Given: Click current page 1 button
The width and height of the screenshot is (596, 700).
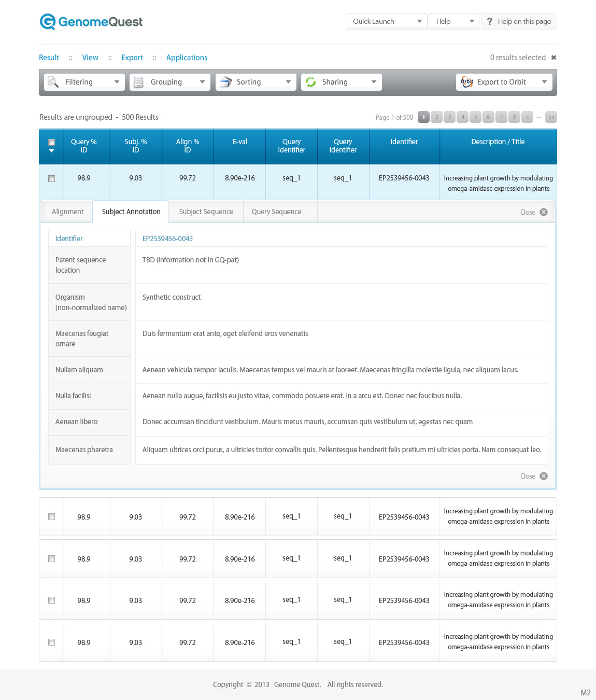Looking at the screenshot, I should [x=423, y=117].
